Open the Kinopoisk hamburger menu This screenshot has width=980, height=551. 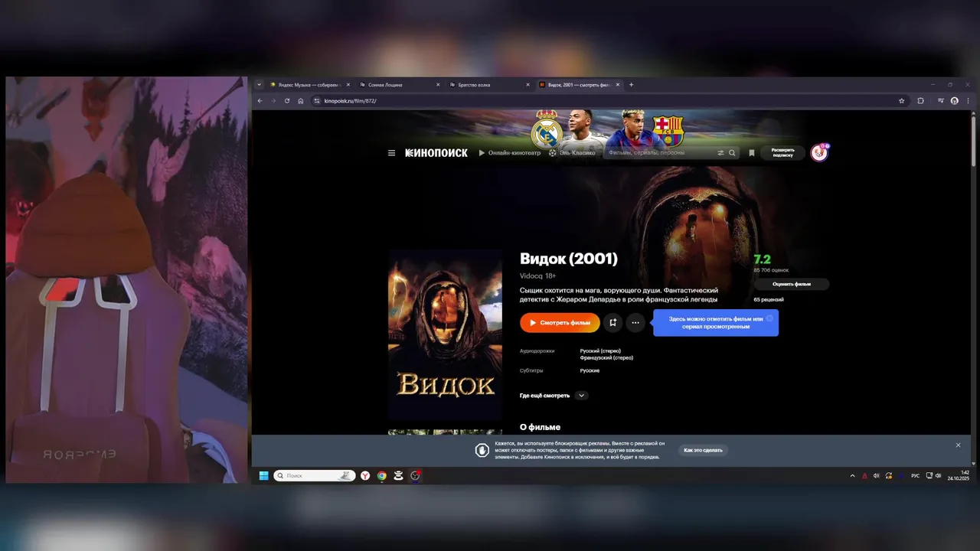point(391,153)
